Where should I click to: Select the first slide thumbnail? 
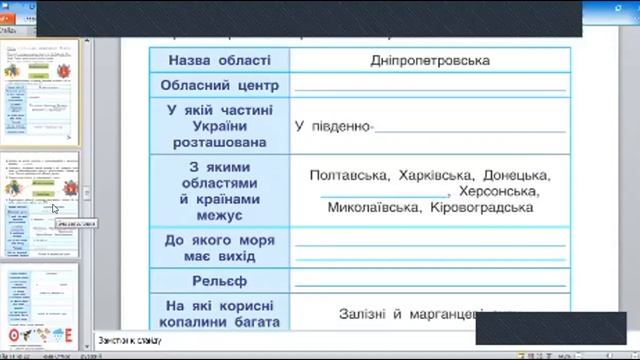point(40,93)
